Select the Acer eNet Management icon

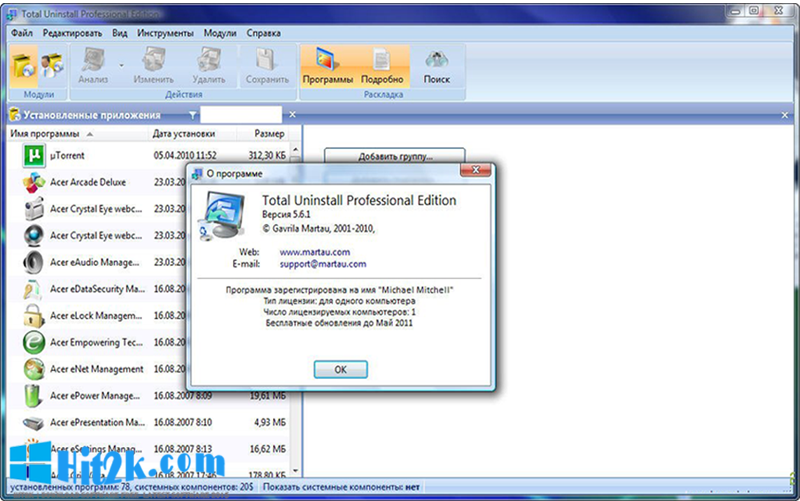pyautogui.click(x=34, y=369)
